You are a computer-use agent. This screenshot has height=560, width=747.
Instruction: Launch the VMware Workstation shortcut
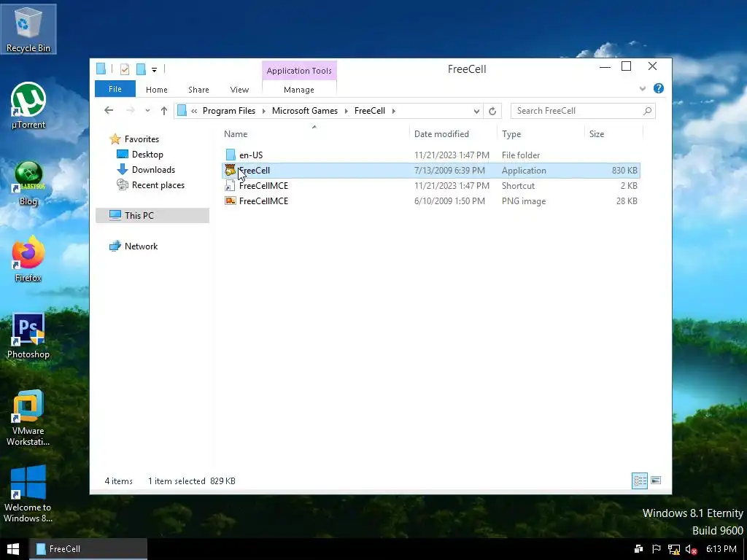(28, 418)
